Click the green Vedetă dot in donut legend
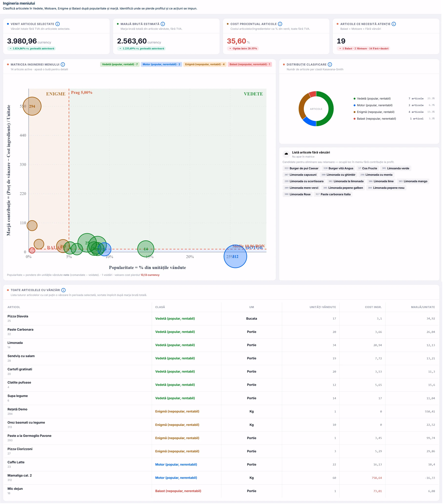The height and width of the screenshot is (504, 443). click(354, 99)
